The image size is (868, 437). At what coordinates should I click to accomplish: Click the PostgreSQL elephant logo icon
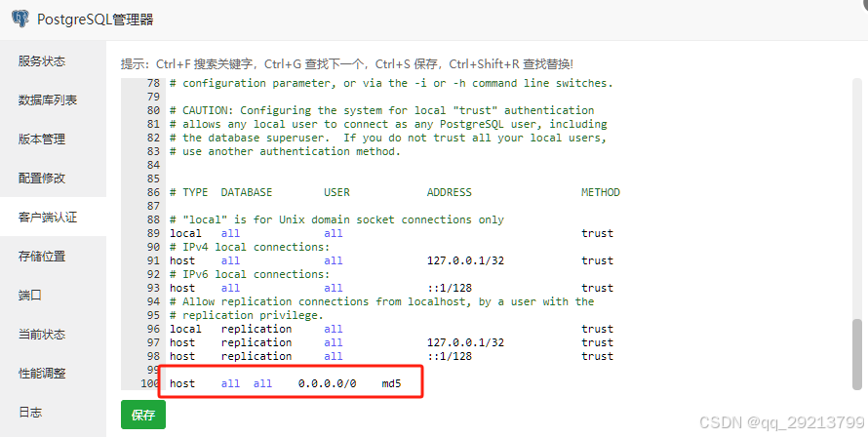20,19
